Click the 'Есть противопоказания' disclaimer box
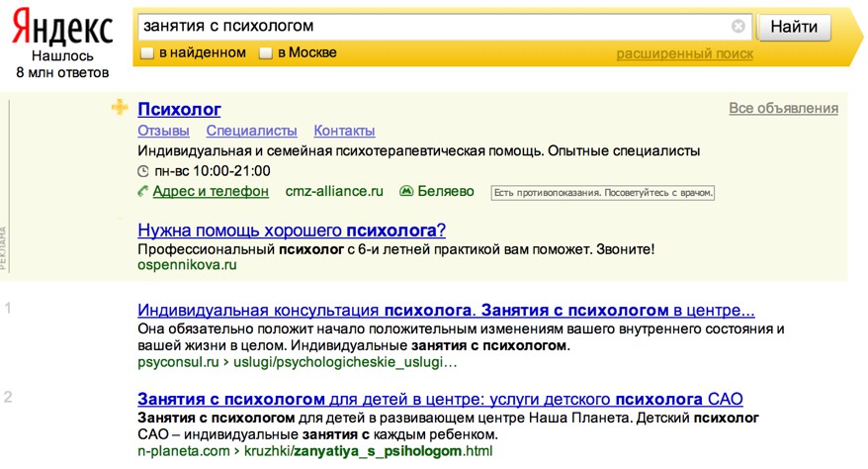 click(602, 193)
